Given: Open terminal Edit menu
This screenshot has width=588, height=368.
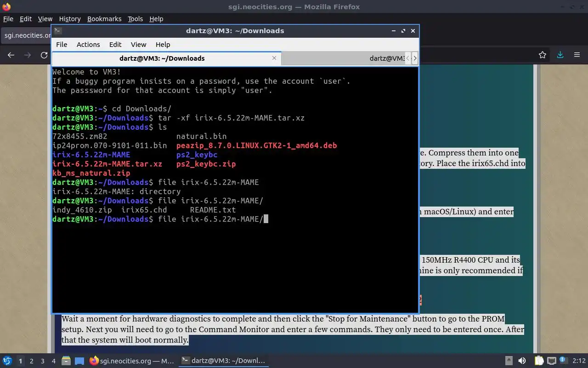Looking at the screenshot, I should pyautogui.click(x=115, y=45).
